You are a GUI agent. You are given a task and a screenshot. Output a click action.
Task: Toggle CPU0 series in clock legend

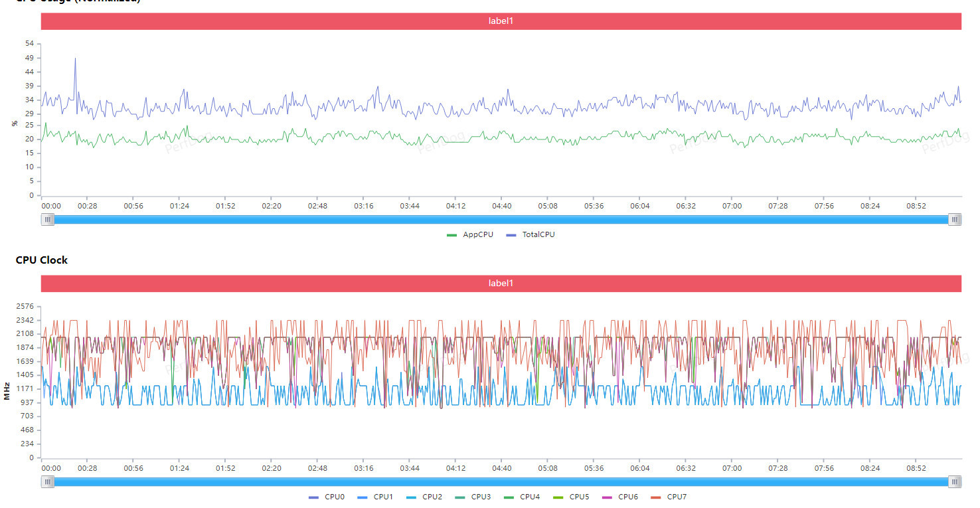click(x=327, y=497)
